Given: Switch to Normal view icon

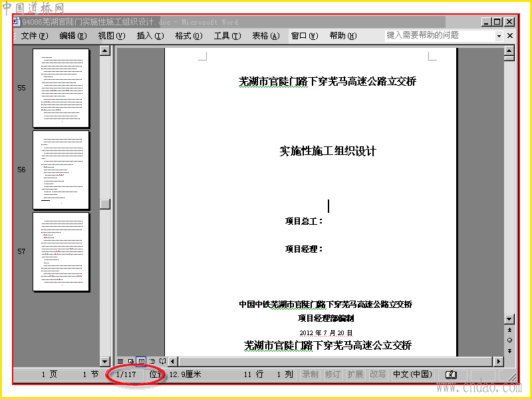Looking at the screenshot, I should point(120,361).
